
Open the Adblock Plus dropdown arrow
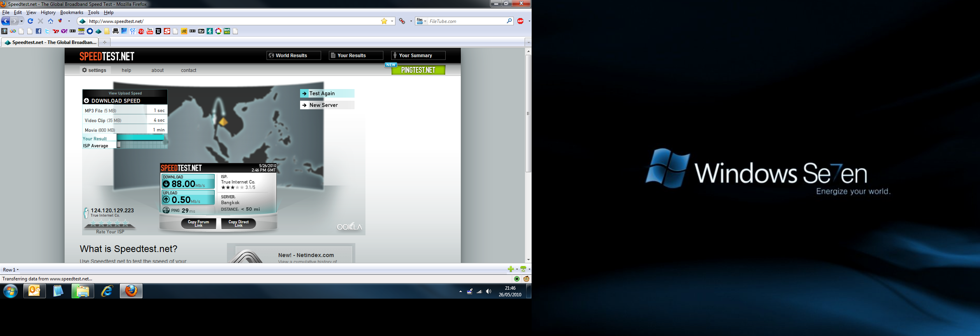click(x=529, y=21)
